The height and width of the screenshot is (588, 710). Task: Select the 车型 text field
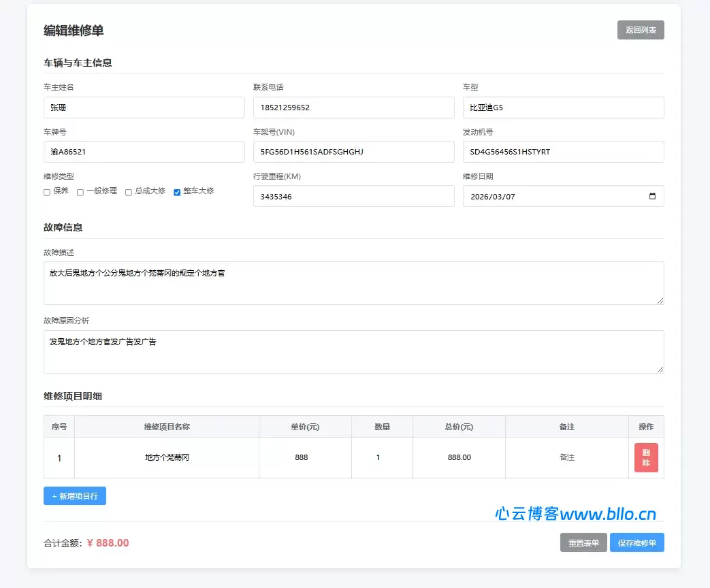pyautogui.click(x=563, y=108)
